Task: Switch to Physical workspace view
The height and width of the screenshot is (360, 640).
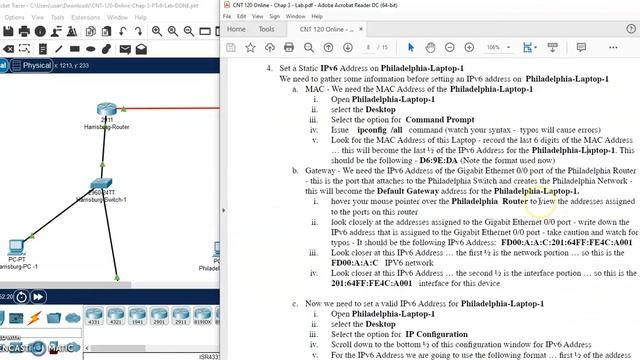Action: coord(32,65)
